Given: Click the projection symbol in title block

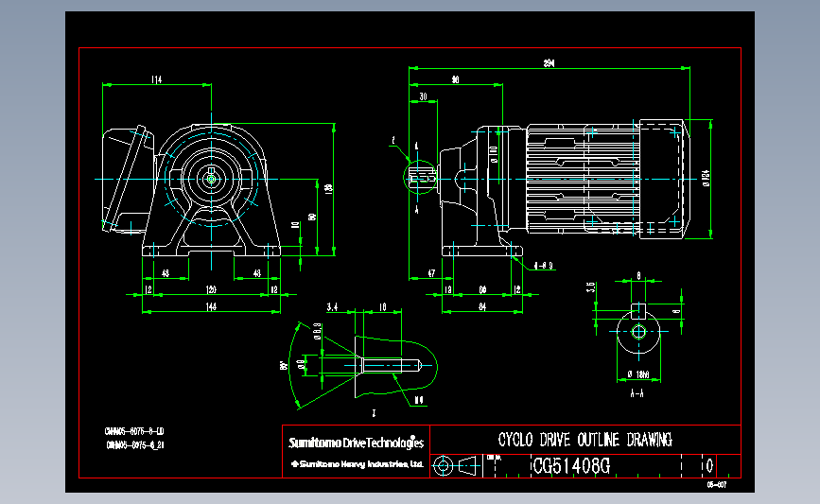Looking at the screenshot, I should point(456,466).
